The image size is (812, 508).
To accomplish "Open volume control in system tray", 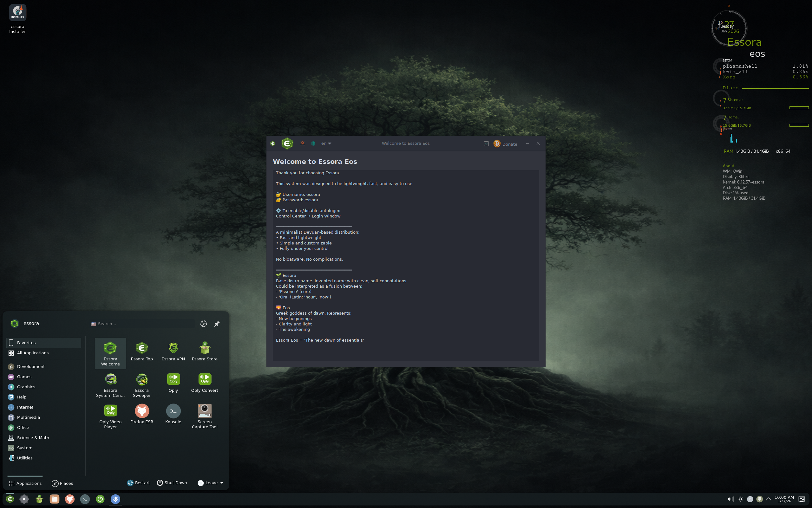I will click(x=730, y=499).
